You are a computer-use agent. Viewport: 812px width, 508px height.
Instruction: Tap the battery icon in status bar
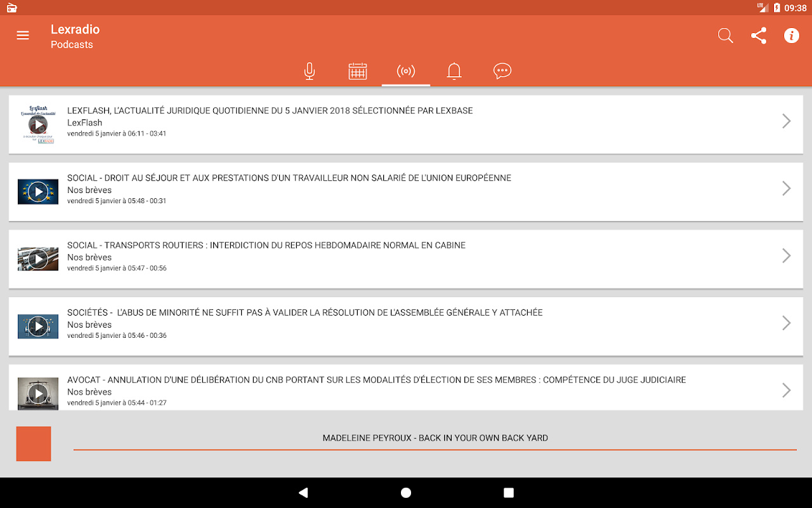pyautogui.click(x=777, y=8)
